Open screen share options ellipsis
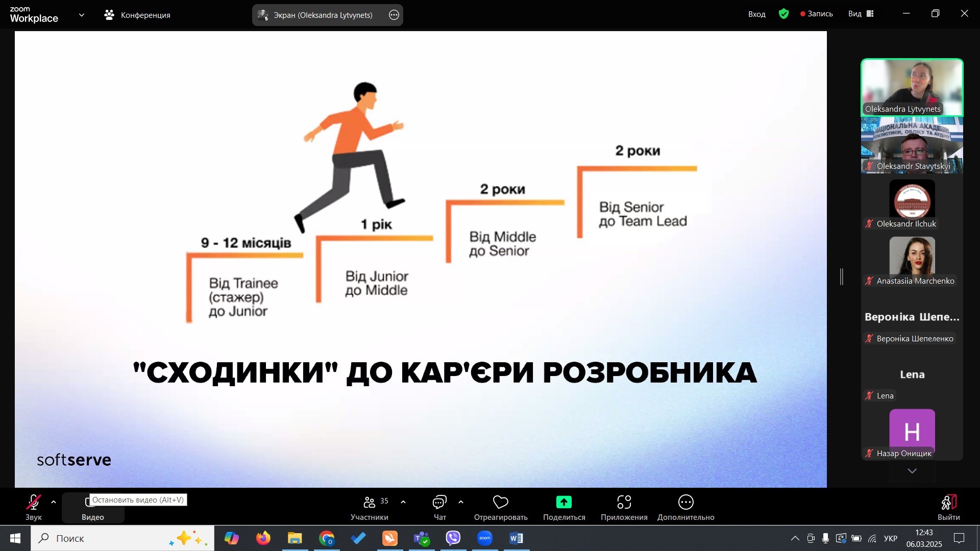The image size is (980, 551). pyautogui.click(x=394, y=15)
